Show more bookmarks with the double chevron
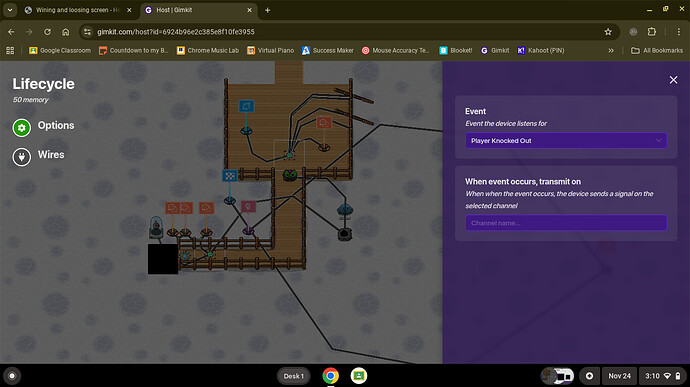The height and width of the screenshot is (387, 690). [611, 51]
